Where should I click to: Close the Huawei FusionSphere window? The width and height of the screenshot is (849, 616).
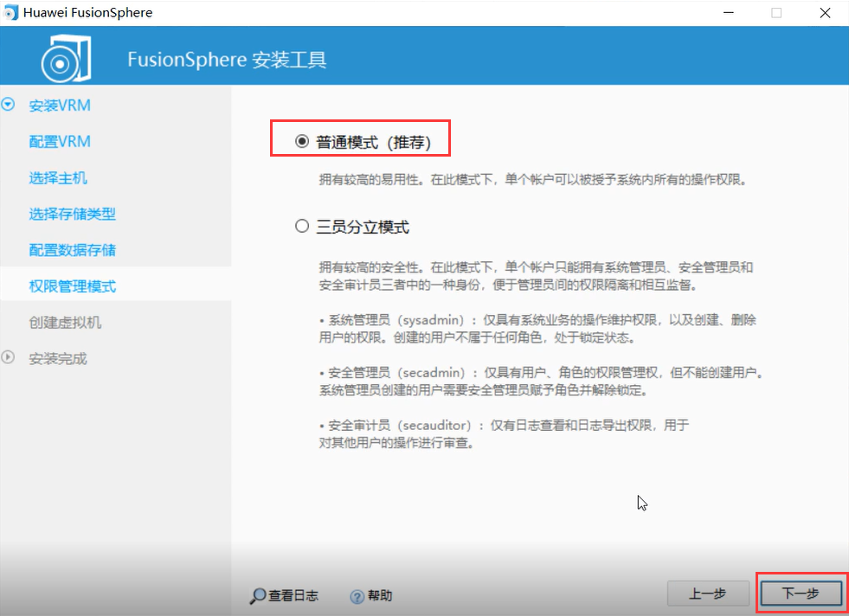(825, 12)
